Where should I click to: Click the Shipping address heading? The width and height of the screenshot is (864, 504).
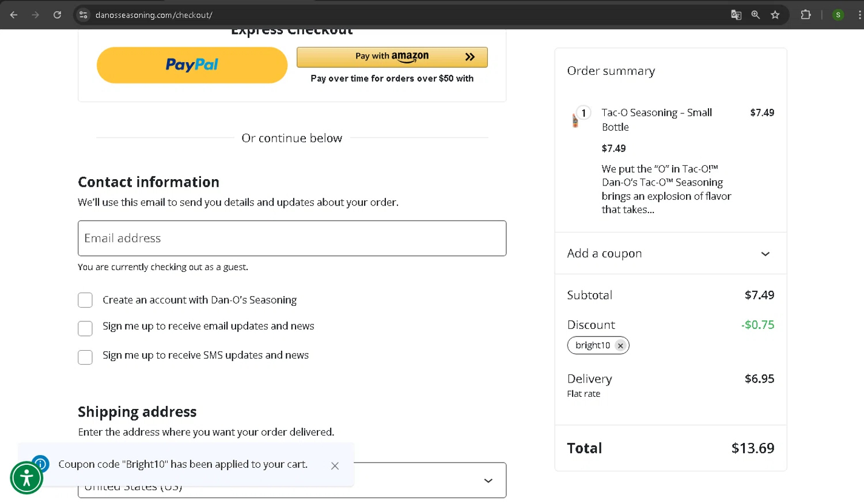tap(137, 412)
